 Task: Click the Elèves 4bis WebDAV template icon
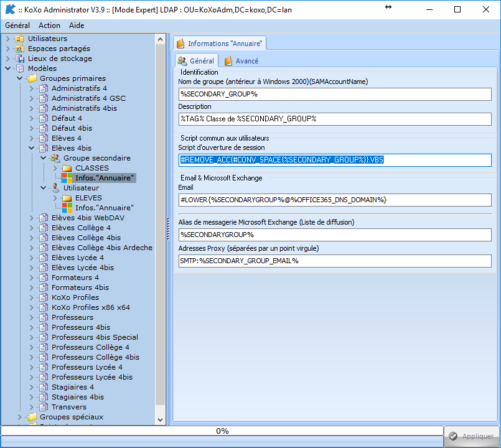click(44, 218)
